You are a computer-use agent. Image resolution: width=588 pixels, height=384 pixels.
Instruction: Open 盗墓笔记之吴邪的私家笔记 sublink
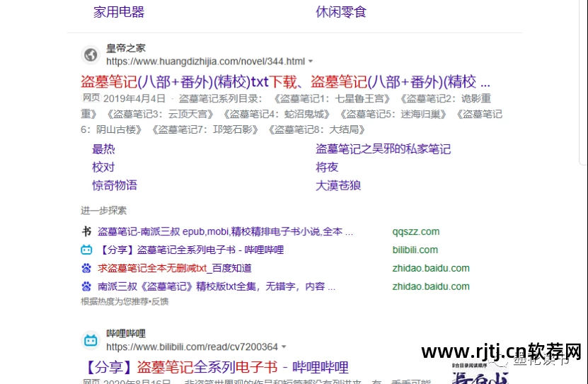[x=383, y=149]
